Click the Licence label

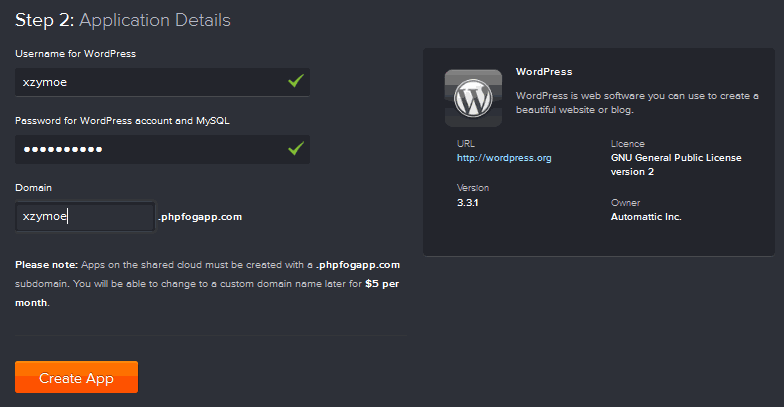tap(628, 144)
